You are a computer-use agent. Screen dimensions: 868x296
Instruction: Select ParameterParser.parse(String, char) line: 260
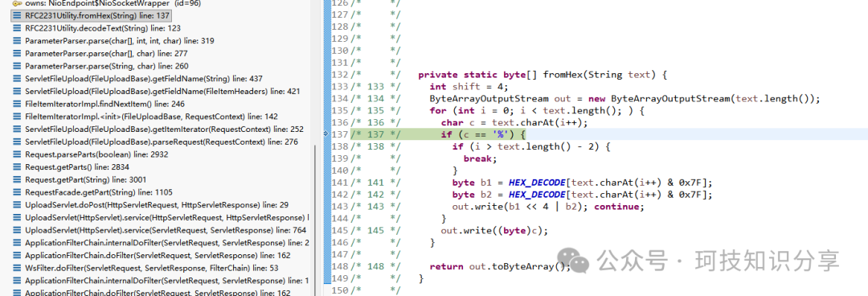click(106, 66)
